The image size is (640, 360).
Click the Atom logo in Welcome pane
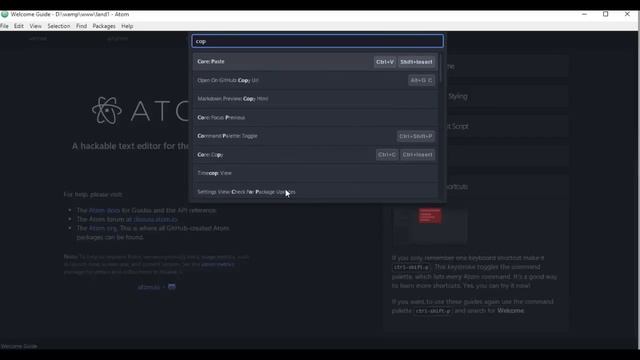tap(107, 110)
